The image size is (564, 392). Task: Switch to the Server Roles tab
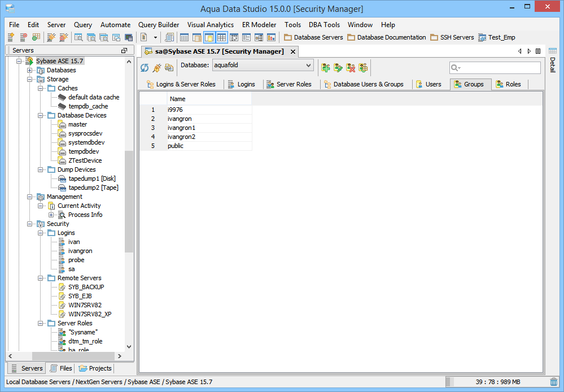[289, 84]
